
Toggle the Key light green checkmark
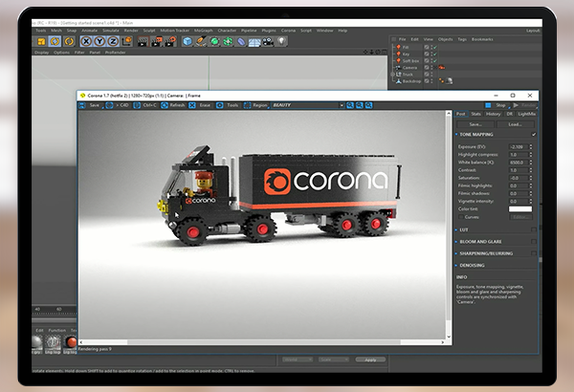[x=435, y=54]
